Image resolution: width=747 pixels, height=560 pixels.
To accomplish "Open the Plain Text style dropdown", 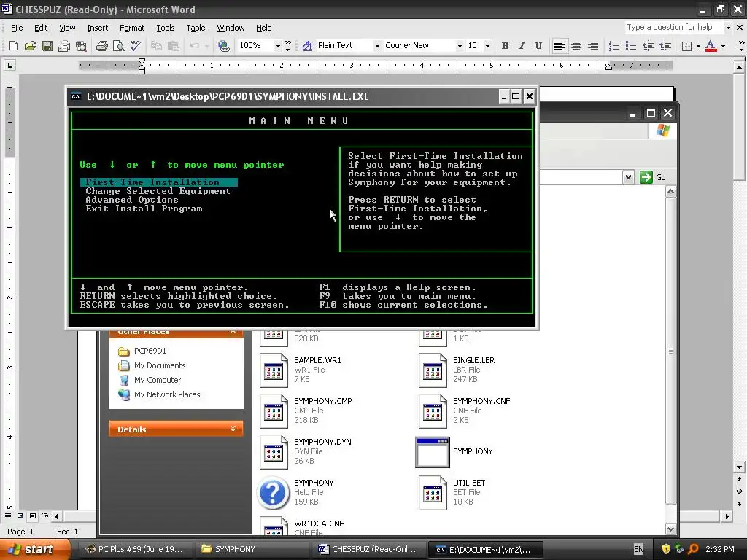I will pyautogui.click(x=377, y=46).
